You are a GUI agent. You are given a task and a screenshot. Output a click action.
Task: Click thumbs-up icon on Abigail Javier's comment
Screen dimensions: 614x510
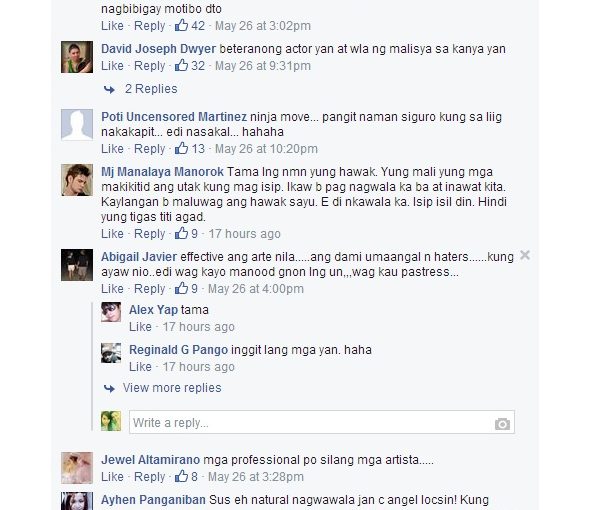[181, 289]
